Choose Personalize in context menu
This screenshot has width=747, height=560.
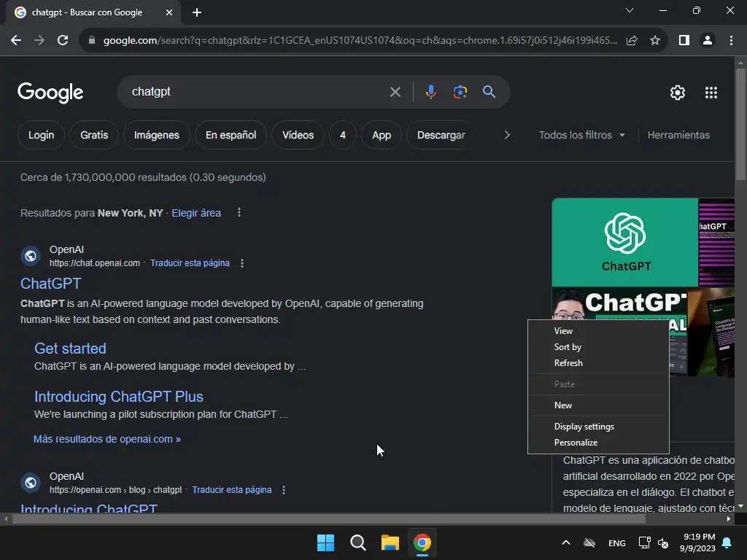click(x=598, y=443)
